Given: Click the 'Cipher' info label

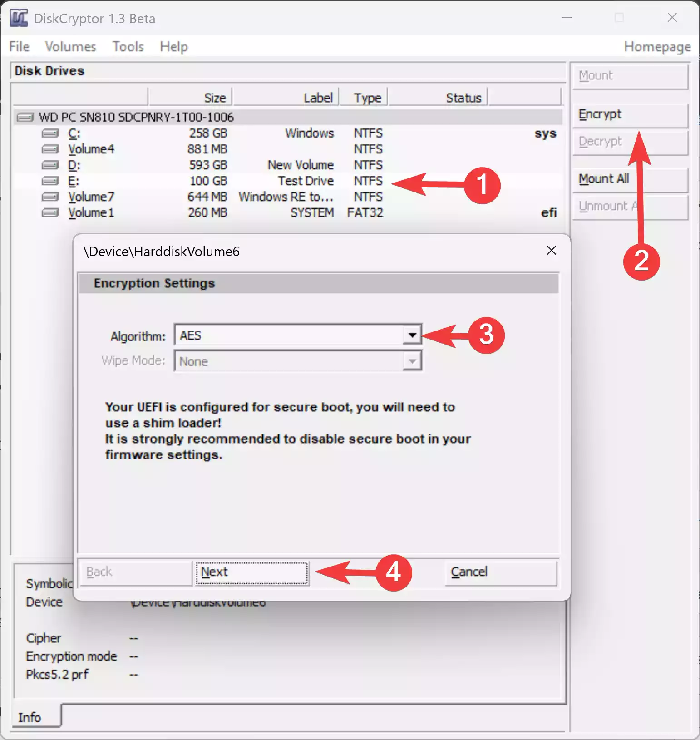Looking at the screenshot, I should pos(44,638).
